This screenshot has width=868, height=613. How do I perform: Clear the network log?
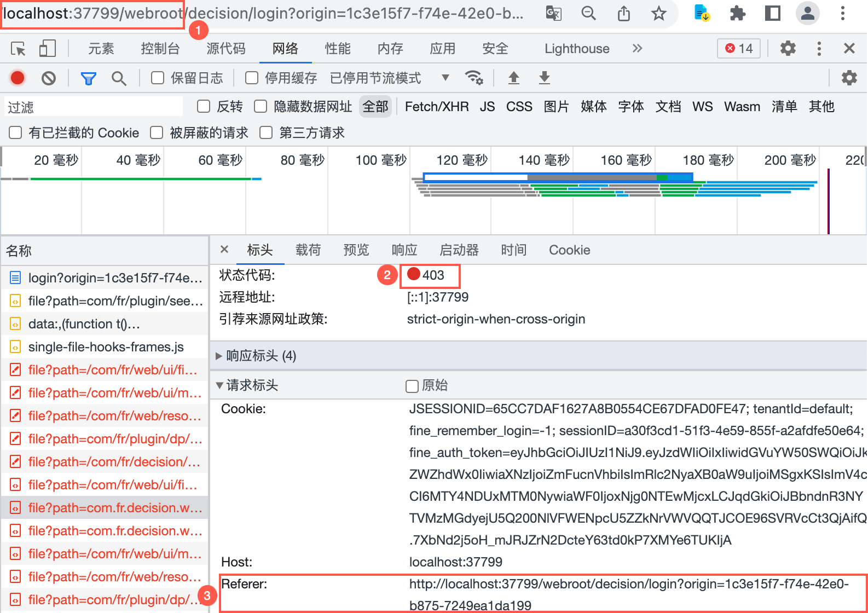(49, 78)
